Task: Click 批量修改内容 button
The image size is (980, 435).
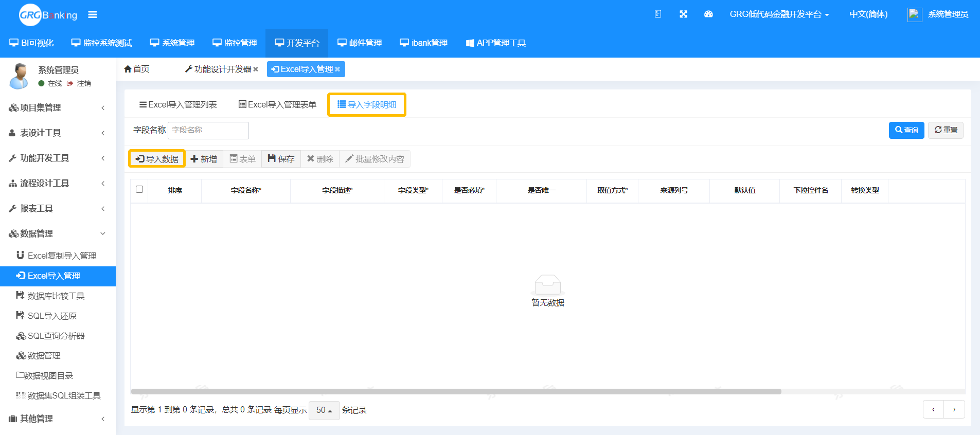Action: (375, 159)
